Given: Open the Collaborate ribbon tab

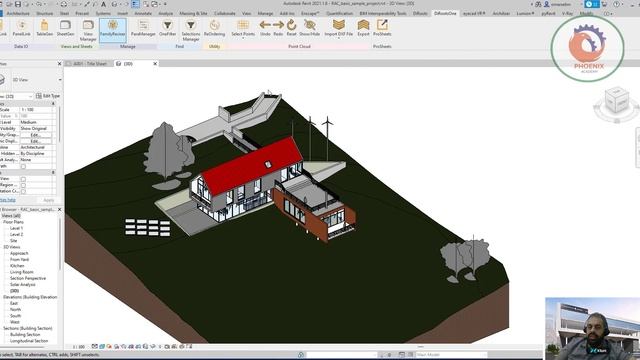Looking at the screenshot, I should 224,13.
